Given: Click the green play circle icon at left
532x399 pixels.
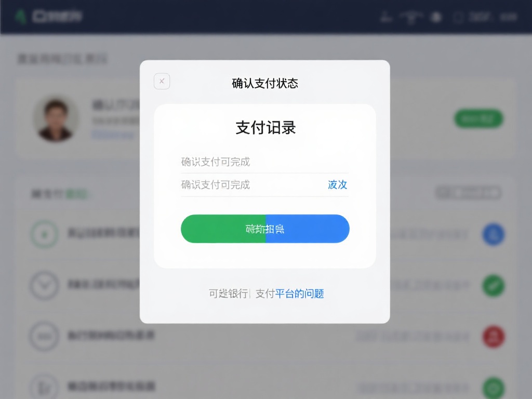Looking at the screenshot, I should pos(45,234).
